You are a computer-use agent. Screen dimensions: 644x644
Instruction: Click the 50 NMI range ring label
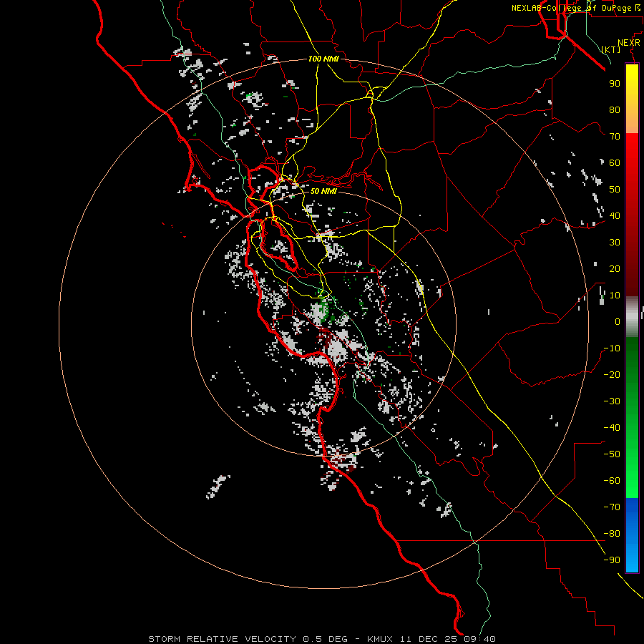[x=323, y=191]
